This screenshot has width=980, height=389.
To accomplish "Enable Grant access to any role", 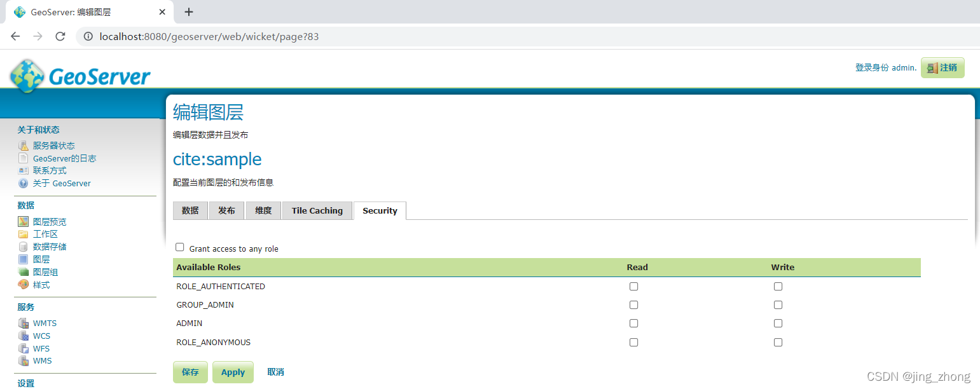I will [x=180, y=247].
